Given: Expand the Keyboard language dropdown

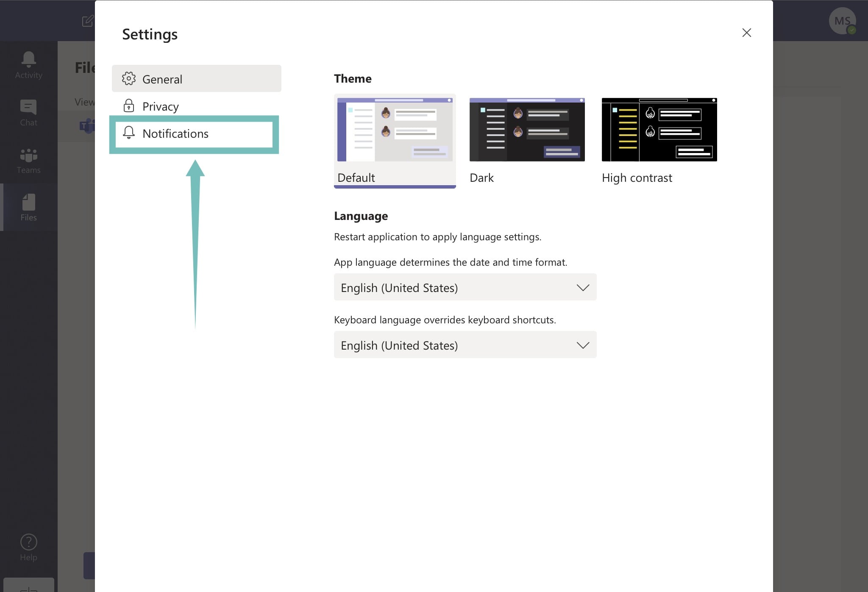Looking at the screenshot, I should coord(465,345).
